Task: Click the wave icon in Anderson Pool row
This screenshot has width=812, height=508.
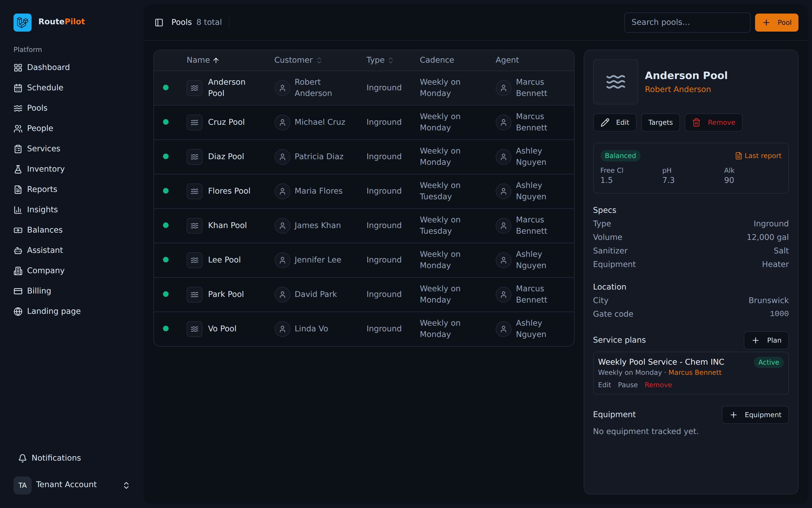Action: pos(194,88)
